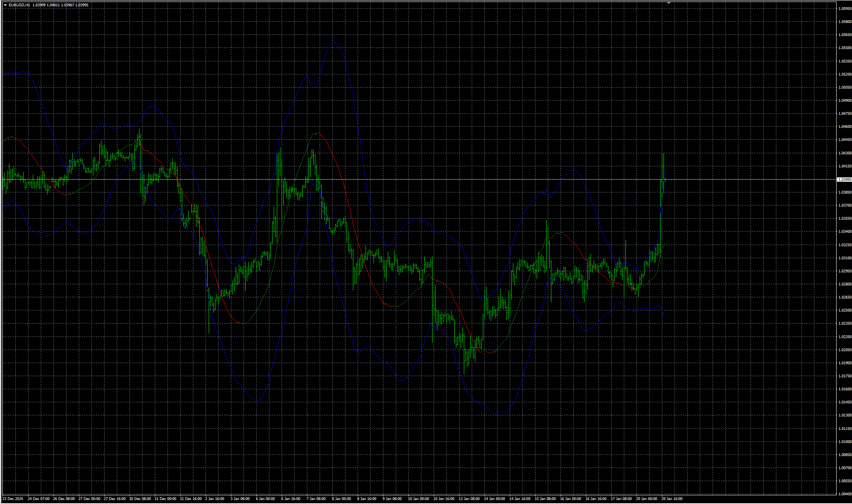Click the 30 Dec 08:00 time label

click(x=140, y=499)
